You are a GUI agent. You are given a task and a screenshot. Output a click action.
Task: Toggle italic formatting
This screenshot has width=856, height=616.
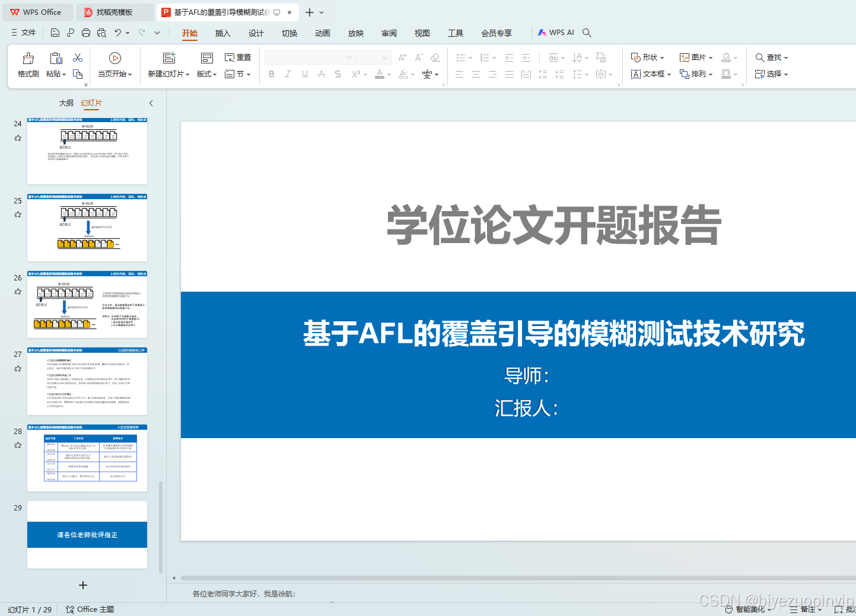point(288,74)
